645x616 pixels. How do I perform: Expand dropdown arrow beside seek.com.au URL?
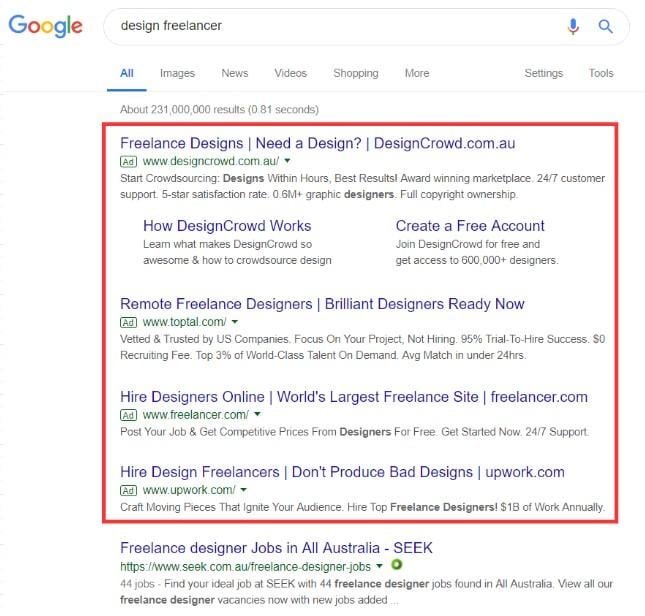pos(379,566)
